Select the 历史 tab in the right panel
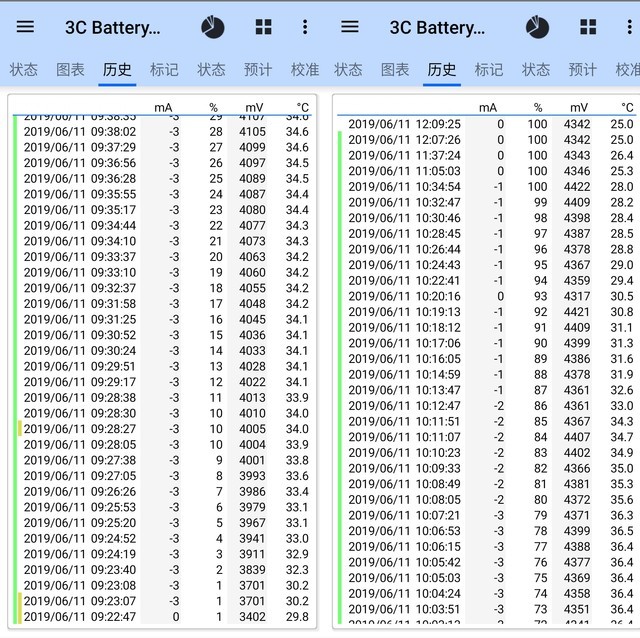This screenshot has height=638, width=640. [441, 69]
